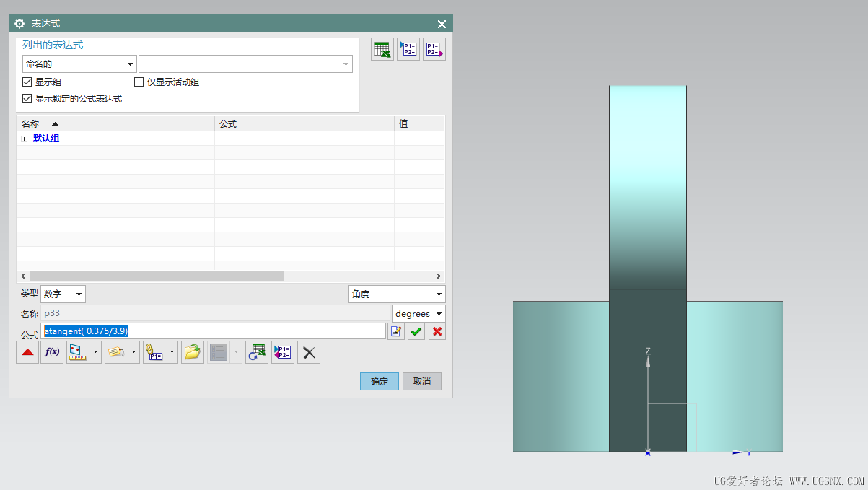The height and width of the screenshot is (490, 868).
Task: Click the export expressions to file icon
Action: (434, 49)
